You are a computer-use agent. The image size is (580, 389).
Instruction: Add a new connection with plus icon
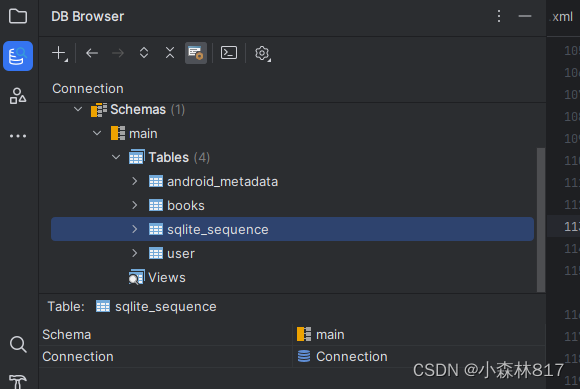tap(59, 53)
